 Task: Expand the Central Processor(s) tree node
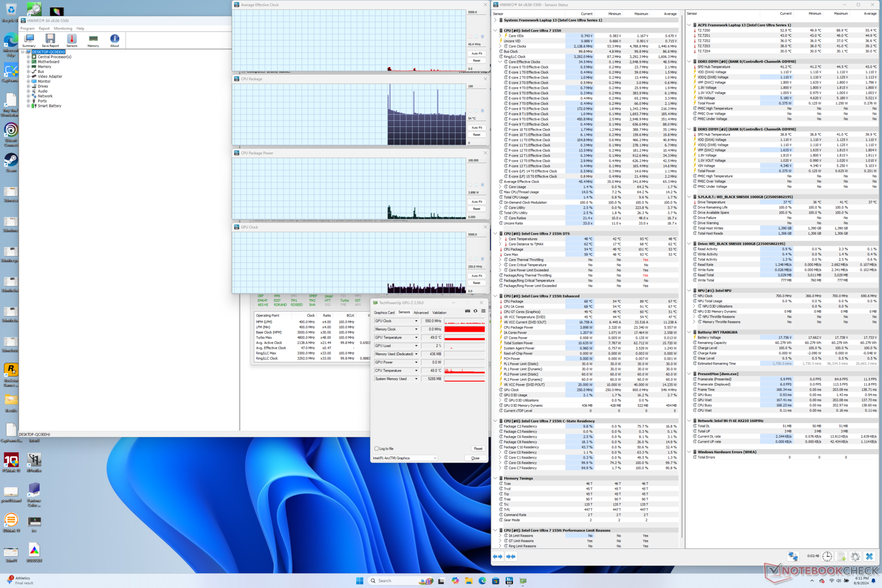click(x=28, y=57)
